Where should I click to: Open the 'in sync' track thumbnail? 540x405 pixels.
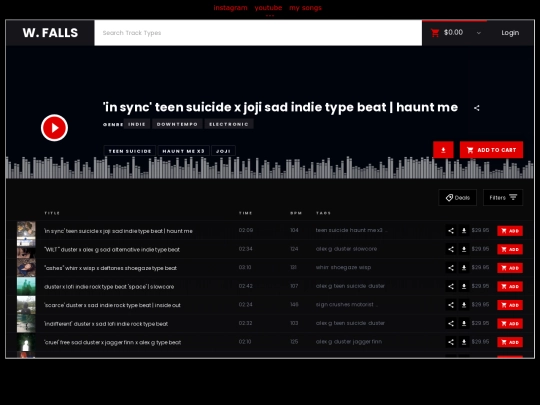click(26, 231)
